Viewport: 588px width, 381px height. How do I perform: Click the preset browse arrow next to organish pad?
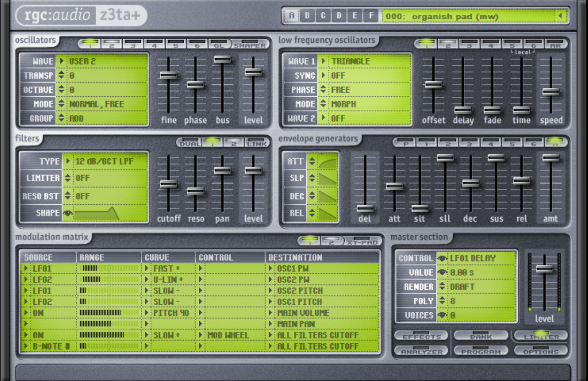tap(560, 16)
